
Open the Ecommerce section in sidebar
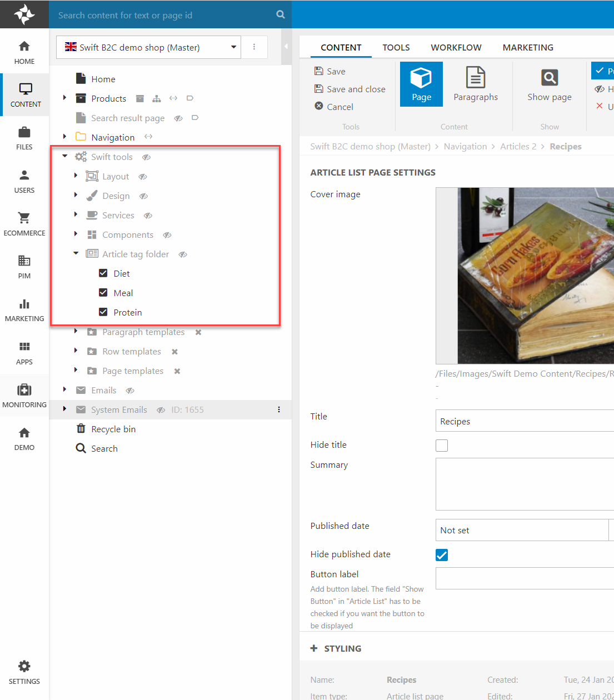[x=24, y=224]
